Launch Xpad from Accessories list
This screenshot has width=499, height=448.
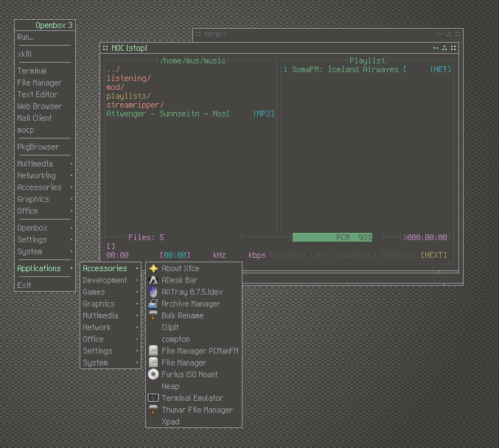pyautogui.click(x=194, y=421)
